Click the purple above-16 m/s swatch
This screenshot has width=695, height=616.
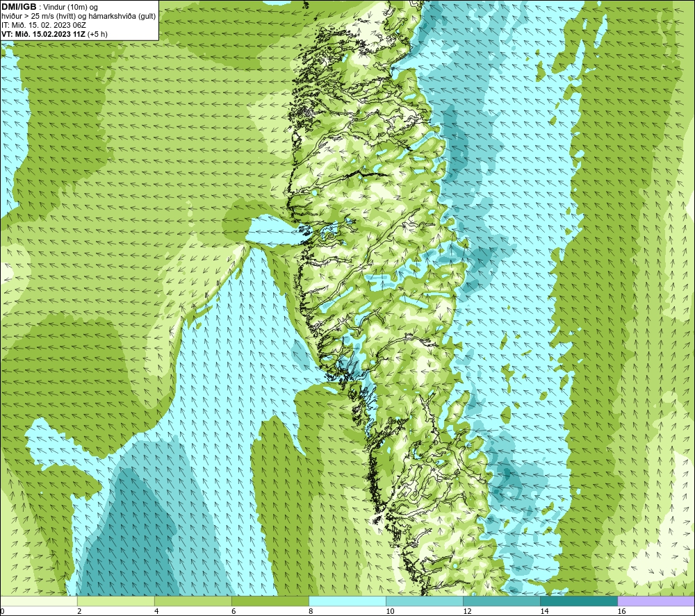point(656,601)
